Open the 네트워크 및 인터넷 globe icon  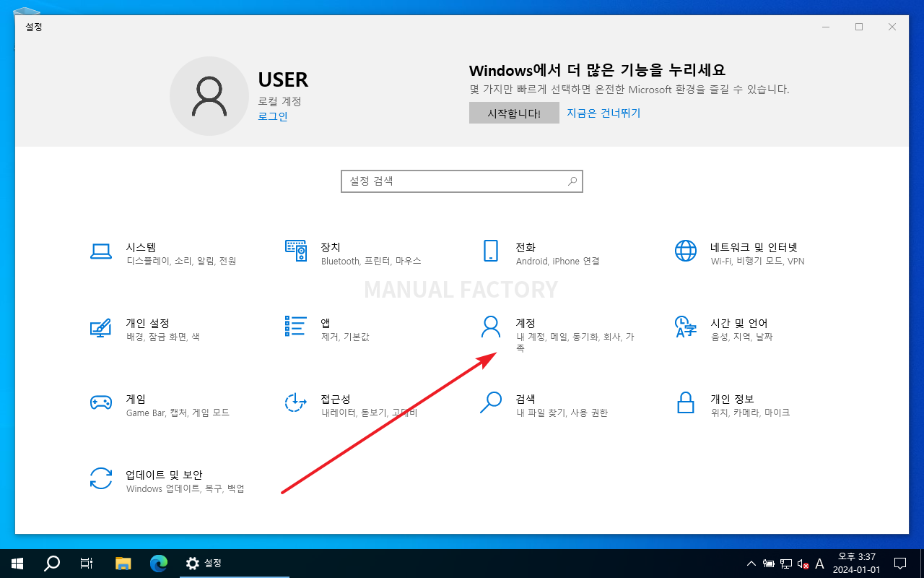pos(686,251)
